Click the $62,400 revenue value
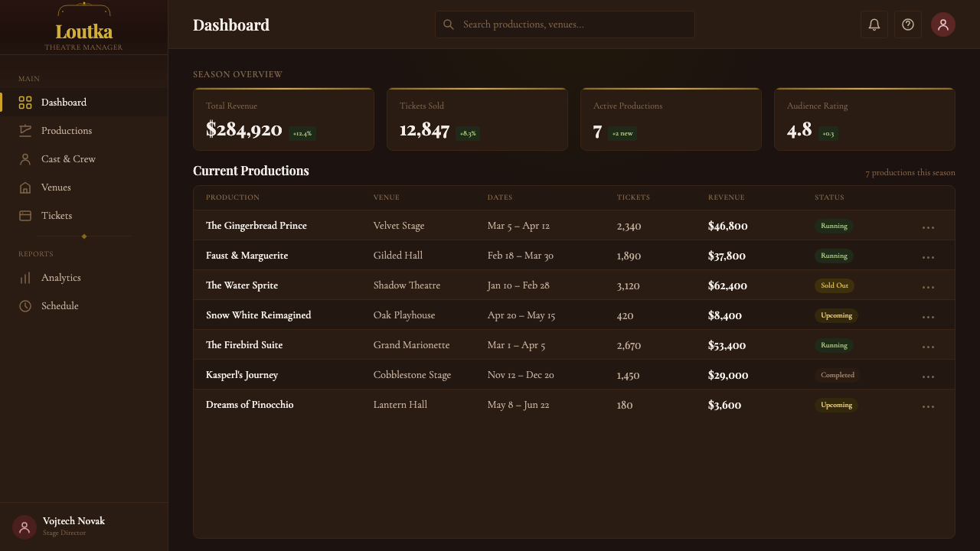980x551 pixels. point(727,285)
